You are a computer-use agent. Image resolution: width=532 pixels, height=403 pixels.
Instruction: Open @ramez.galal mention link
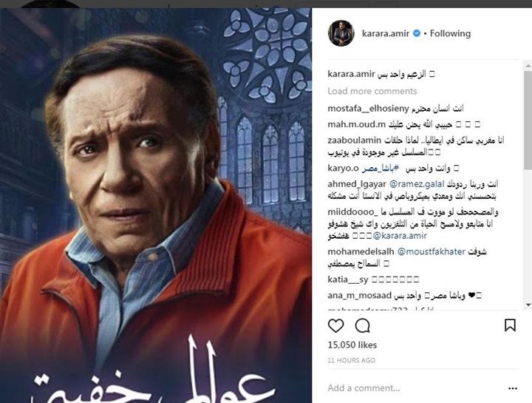[x=416, y=184]
